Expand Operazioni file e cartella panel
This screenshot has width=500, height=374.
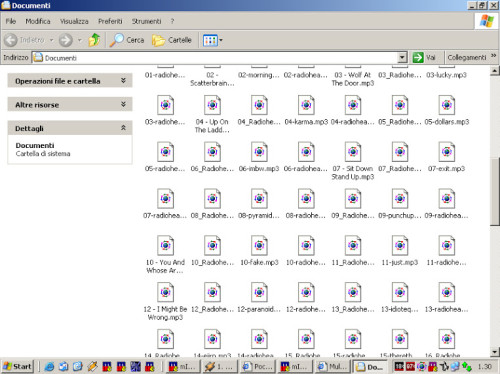point(70,81)
